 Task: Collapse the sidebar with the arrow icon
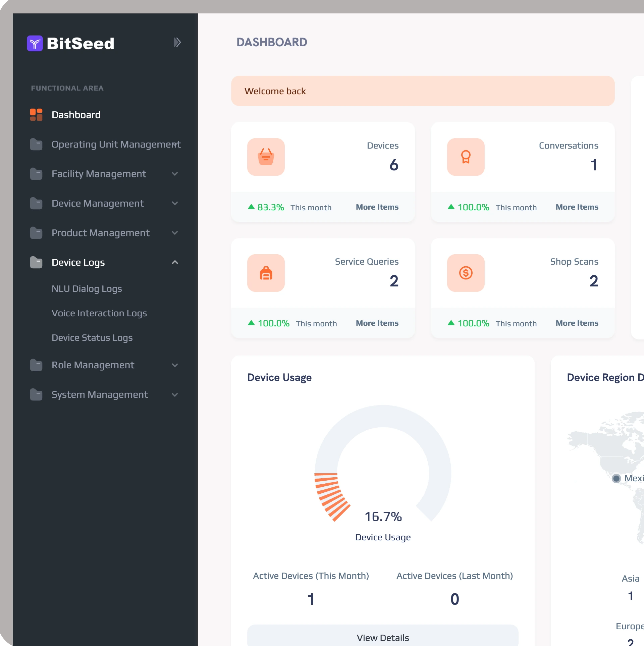pyautogui.click(x=177, y=42)
